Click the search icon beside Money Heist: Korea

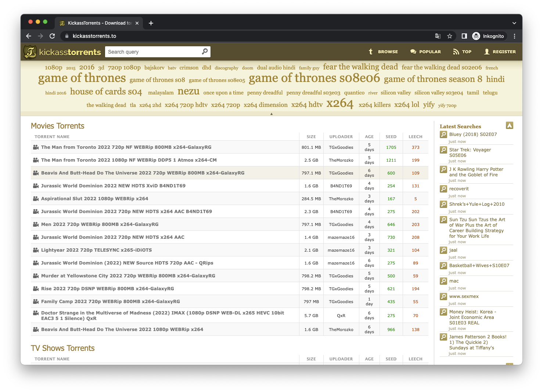(443, 312)
